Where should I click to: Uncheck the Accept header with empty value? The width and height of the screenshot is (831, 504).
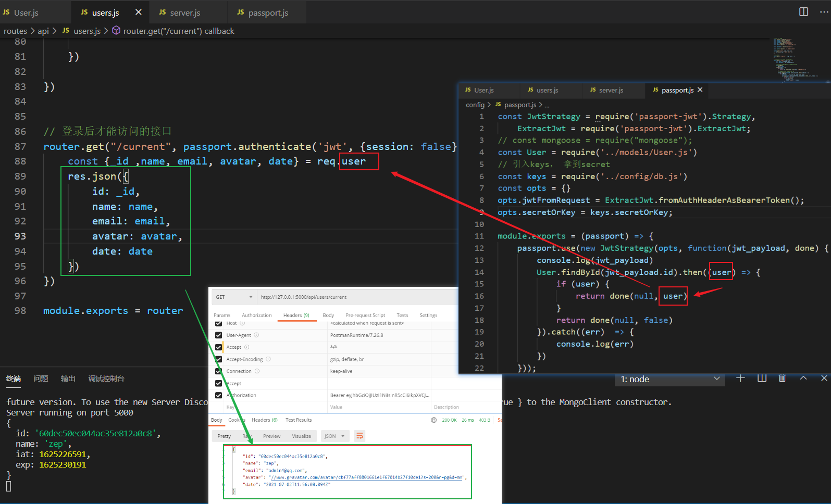point(218,383)
